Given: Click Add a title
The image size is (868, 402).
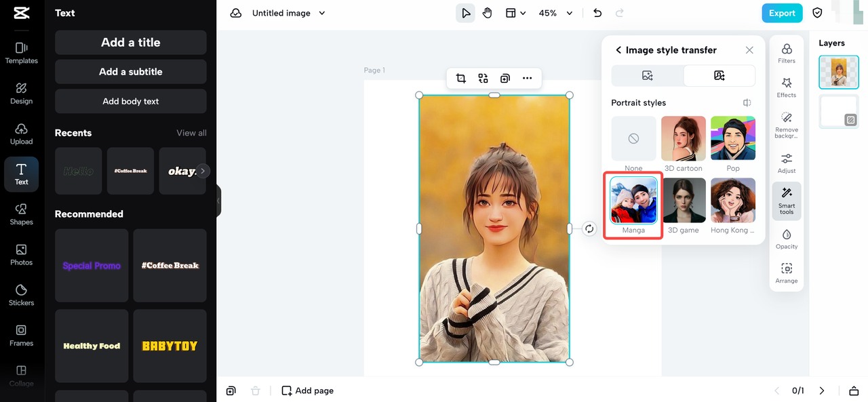Looking at the screenshot, I should pyautogui.click(x=131, y=42).
